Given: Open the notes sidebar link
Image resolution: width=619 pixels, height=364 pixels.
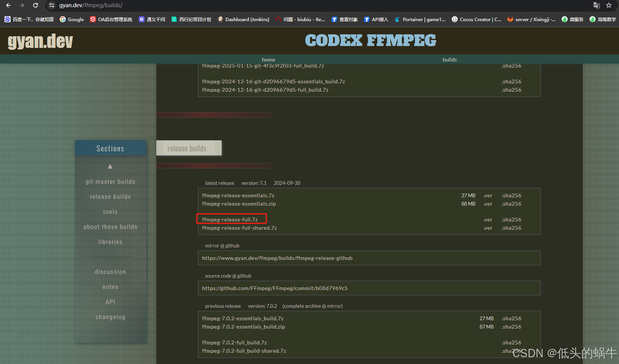Looking at the screenshot, I should 110,287.
